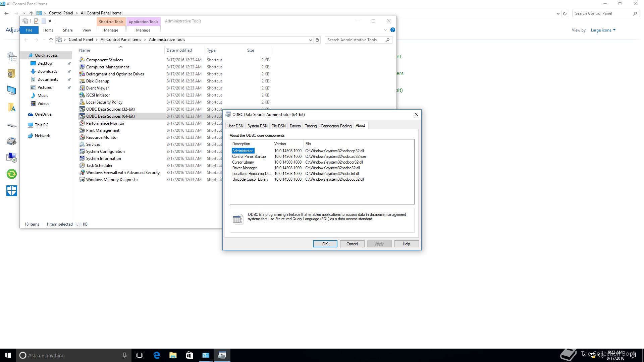Select Desktop in the navigation pane

45,63
